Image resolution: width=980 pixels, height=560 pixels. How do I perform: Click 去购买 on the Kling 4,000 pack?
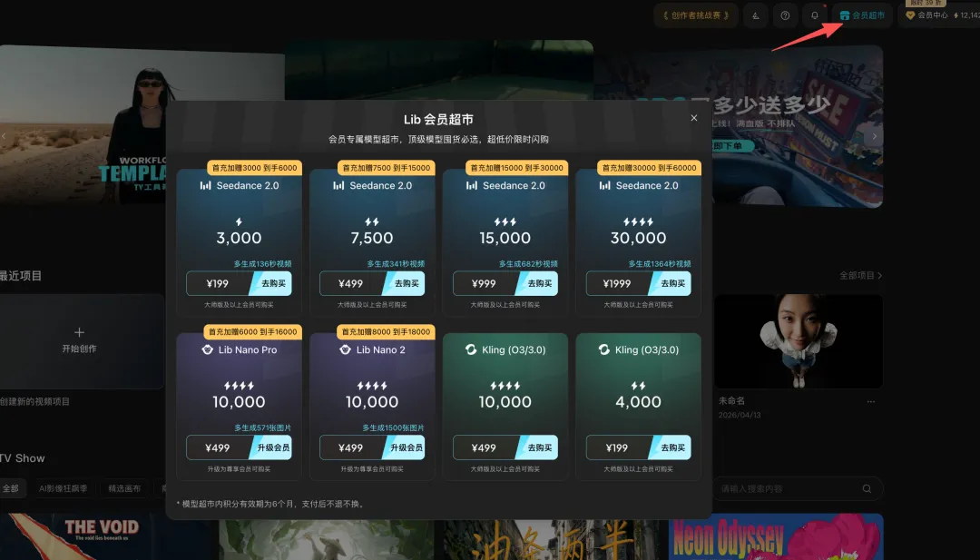670,447
